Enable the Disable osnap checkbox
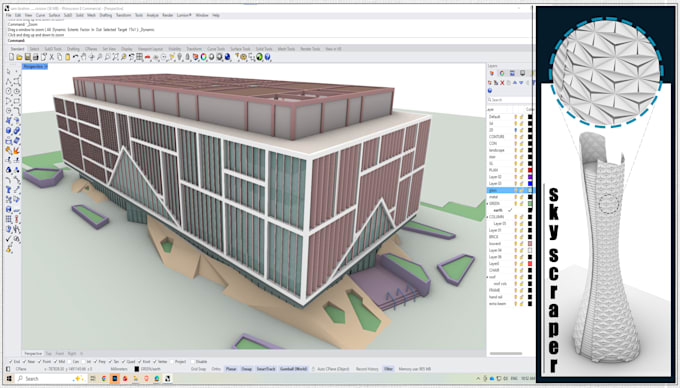The height and width of the screenshot is (388, 680). point(192,362)
